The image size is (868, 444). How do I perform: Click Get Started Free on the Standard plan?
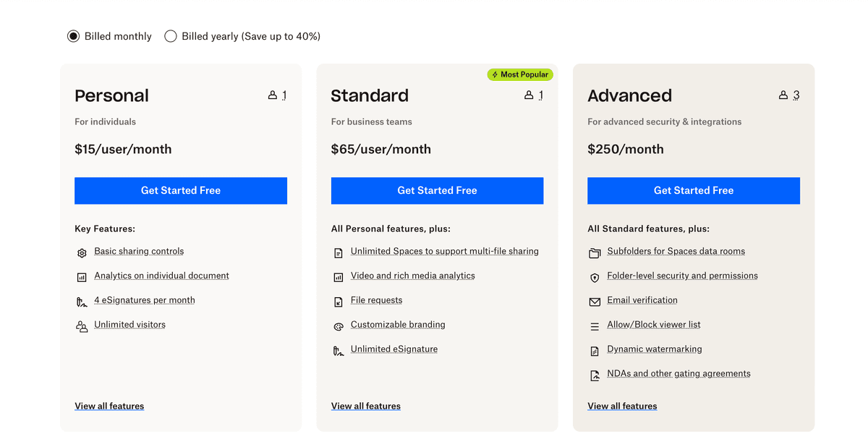pos(437,190)
